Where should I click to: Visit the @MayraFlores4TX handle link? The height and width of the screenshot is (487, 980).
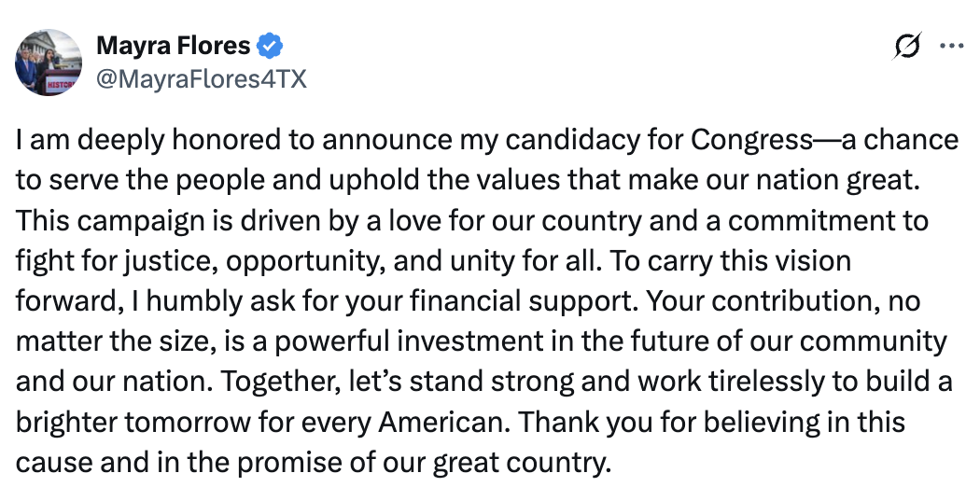pyautogui.click(x=202, y=79)
